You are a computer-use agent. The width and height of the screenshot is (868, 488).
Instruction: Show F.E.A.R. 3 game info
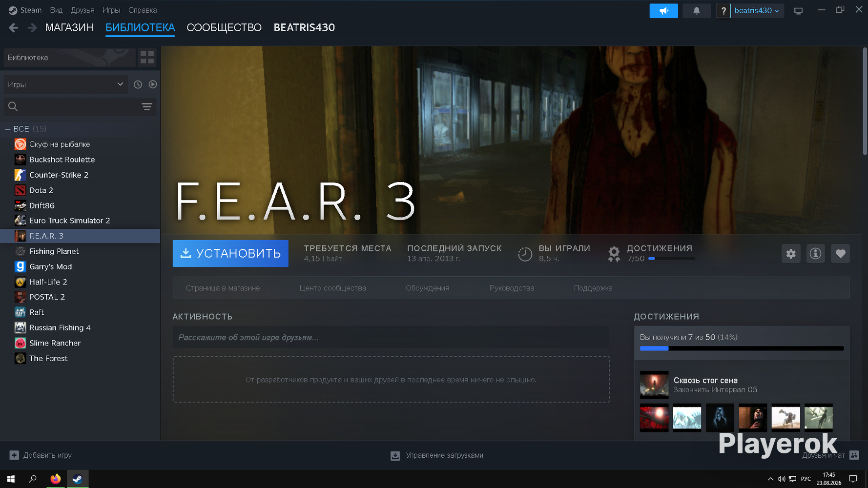point(815,253)
